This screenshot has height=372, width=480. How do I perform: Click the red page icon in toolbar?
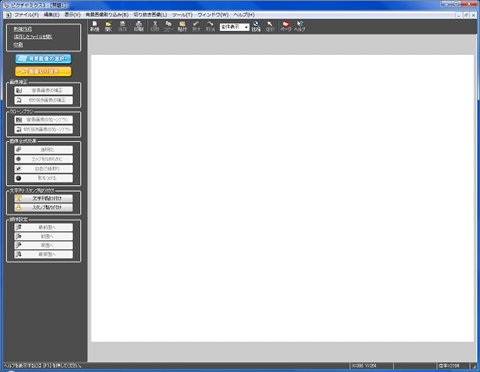tap(285, 26)
